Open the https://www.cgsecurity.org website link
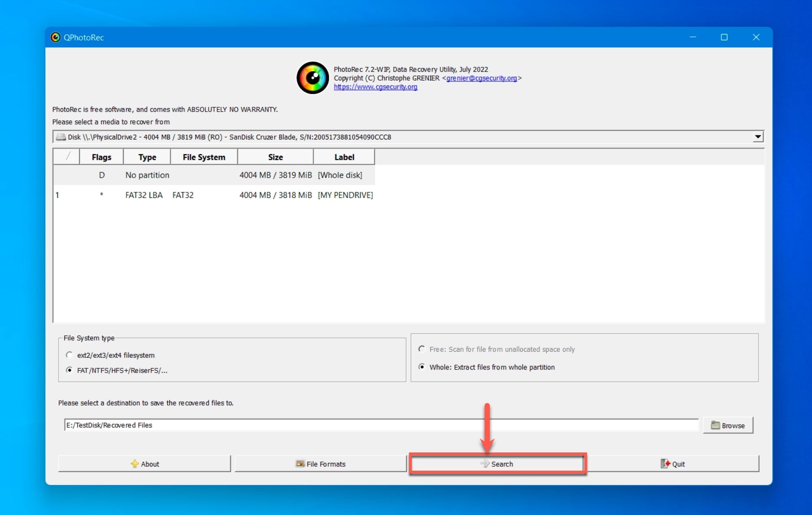Image resolution: width=812 pixels, height=515 pixels. point(376,87)
